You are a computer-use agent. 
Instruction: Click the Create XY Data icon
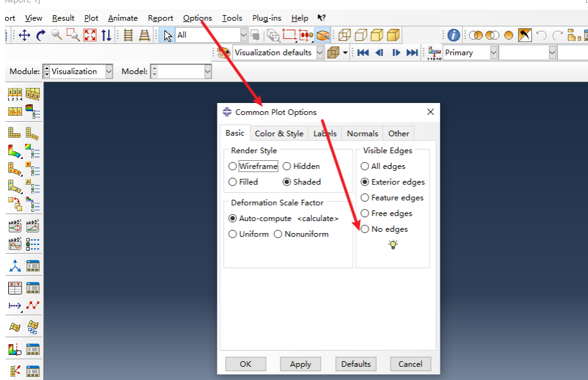(x=14, y=288)
